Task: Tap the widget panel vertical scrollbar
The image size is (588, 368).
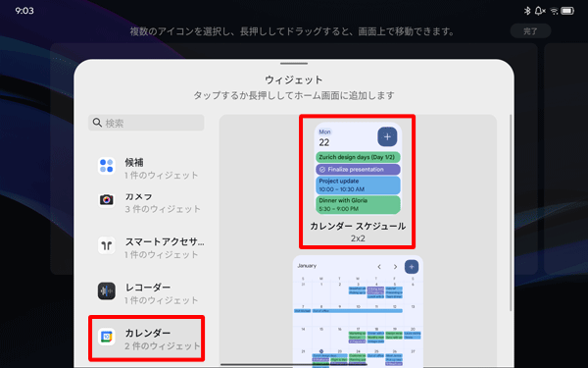Action: point(511,212)
